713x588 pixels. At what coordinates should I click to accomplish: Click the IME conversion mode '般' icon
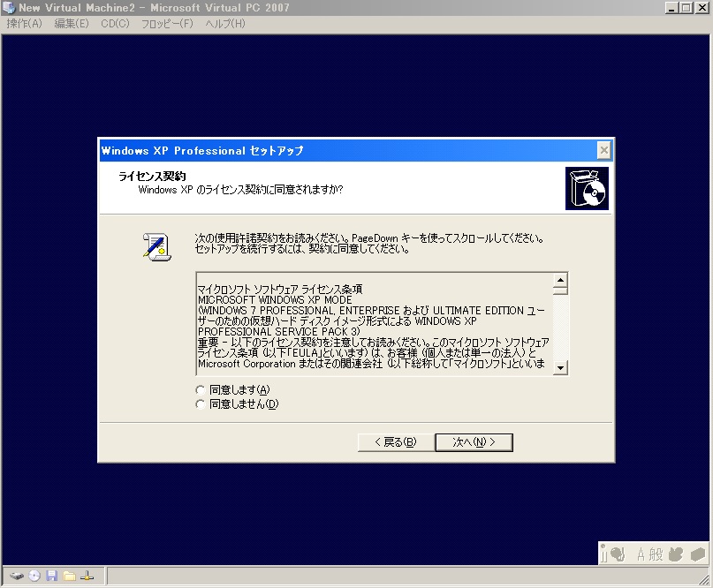[656, 554]
